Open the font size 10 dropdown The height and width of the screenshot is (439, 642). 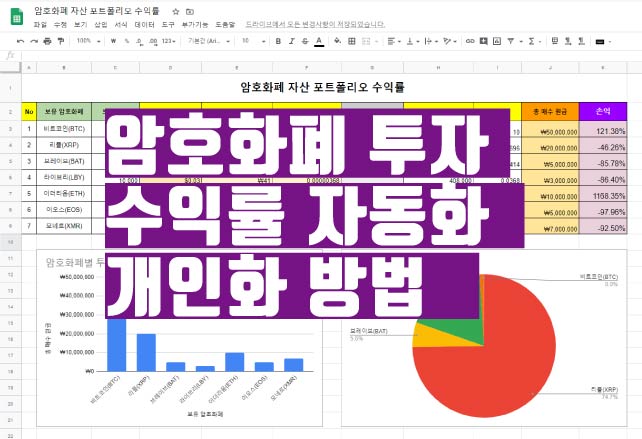(254, 41)
